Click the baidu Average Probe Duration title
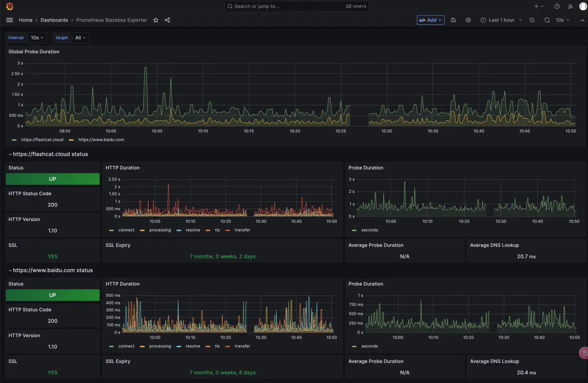This screenshot has width=588, height=383. (376, 361)
